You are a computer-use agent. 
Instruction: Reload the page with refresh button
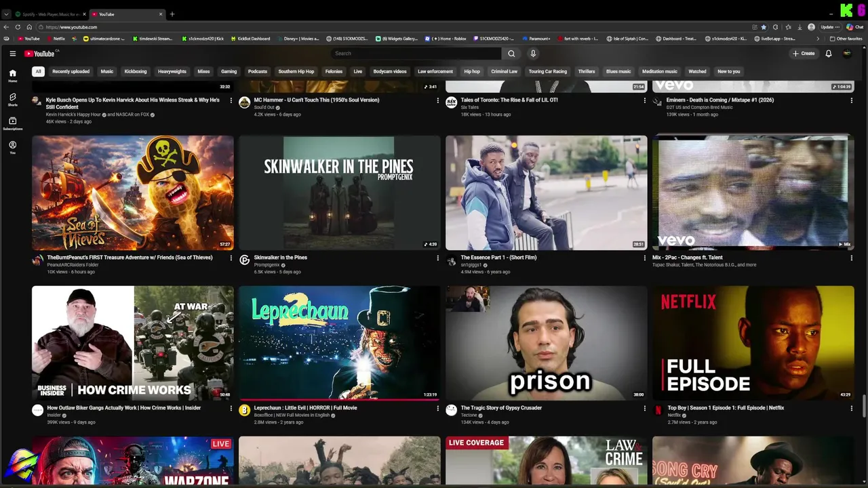point(18,27)
